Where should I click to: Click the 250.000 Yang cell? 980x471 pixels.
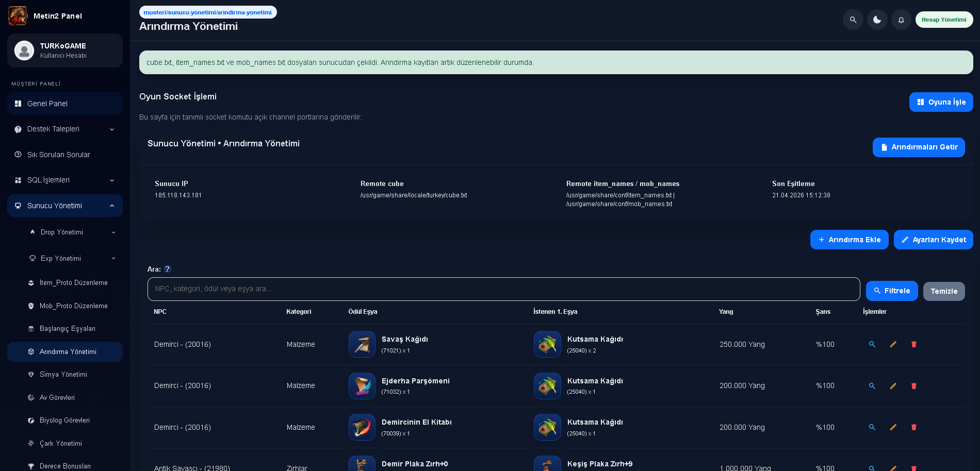742,344
